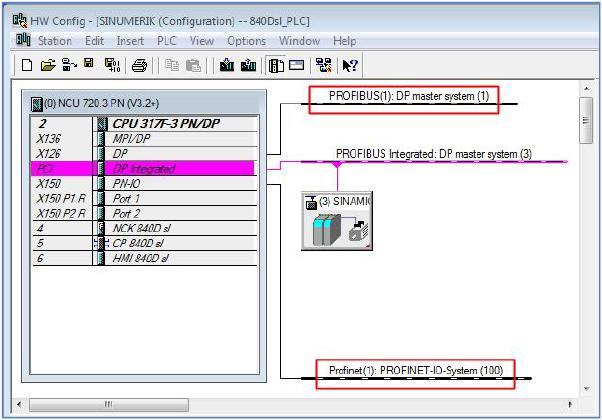The image size is (602, 420).
Task: Click the horizontal scrollbar thumb
Action: [x=109, y=405]
